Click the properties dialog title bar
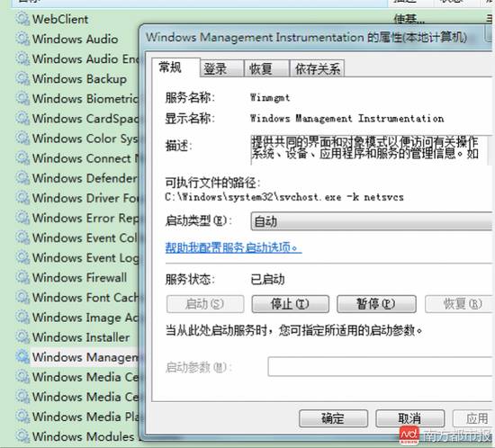The width and height of the screenshot is (495, 448). pos(316,37)
